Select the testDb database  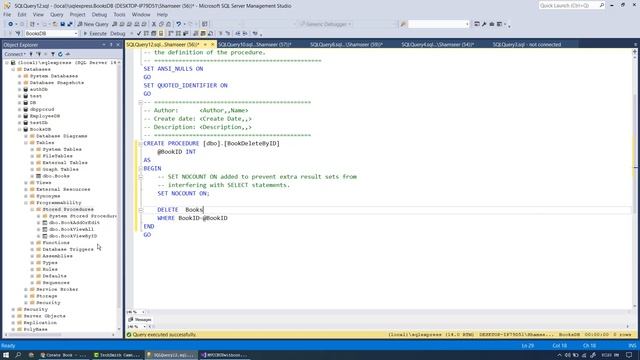38,123
